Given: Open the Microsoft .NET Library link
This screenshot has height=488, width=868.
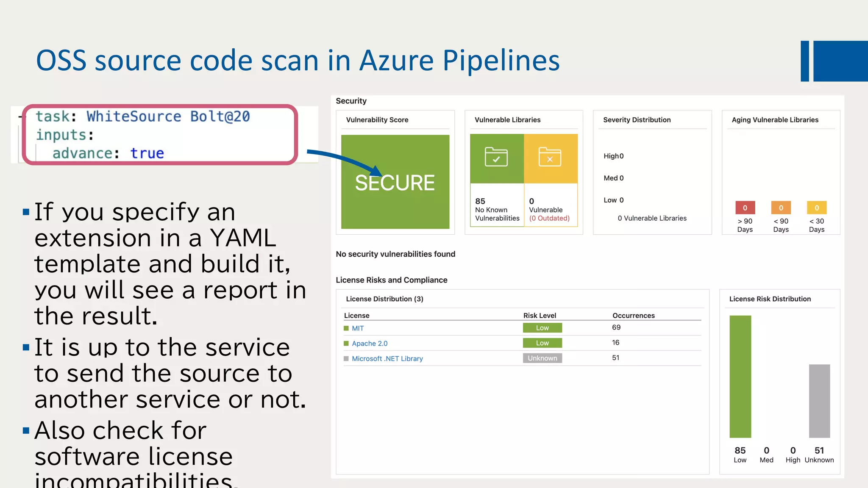Looking at the screenshot, I should tap(387, 359).
